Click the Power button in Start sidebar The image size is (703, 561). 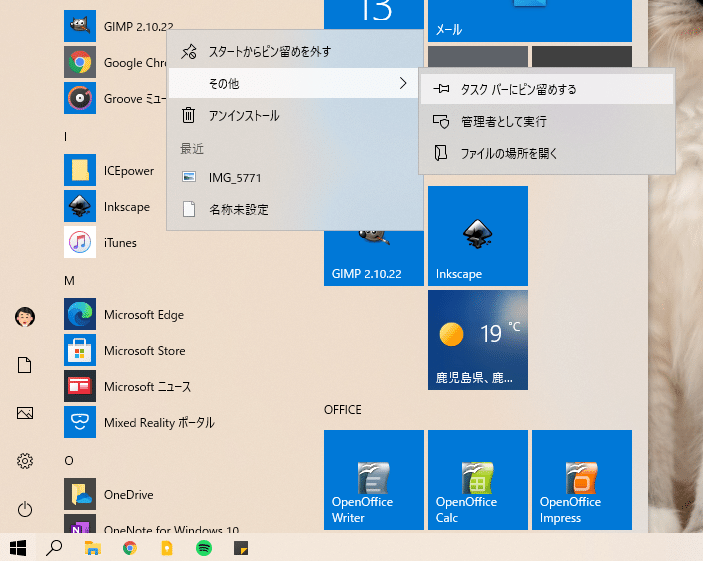pyautogui.click(x=25, y=509)
